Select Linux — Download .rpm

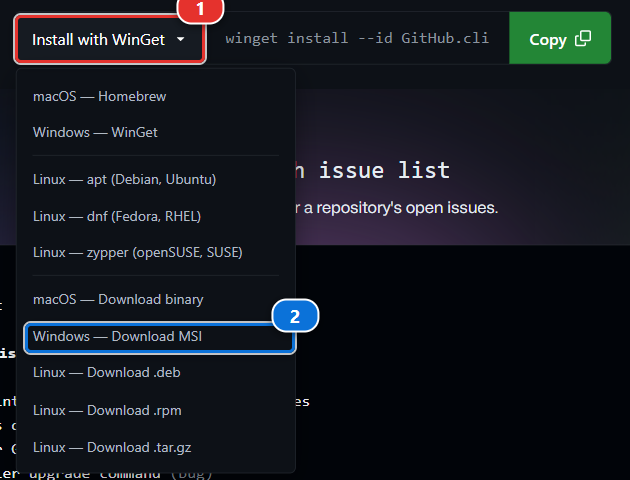click(155, 411)
